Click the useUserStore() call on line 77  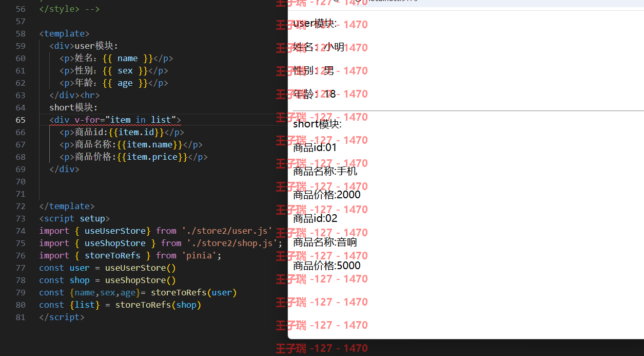pyautogui.click(x=140, y=268)
